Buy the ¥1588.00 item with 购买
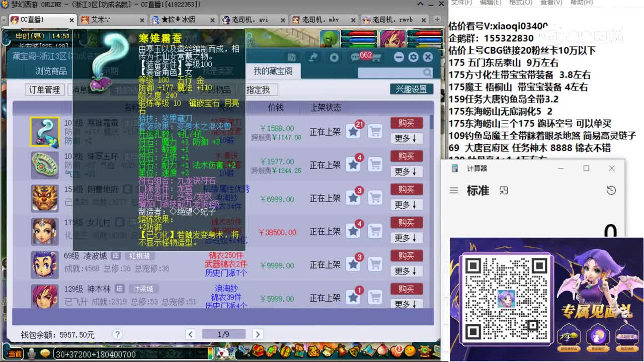This screenshot has width=644, height=362. 406,123
